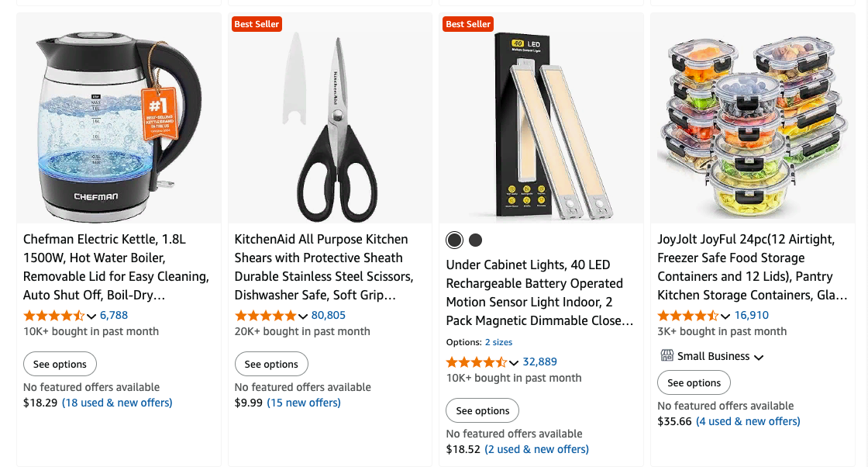The height and width of the screenshot is (467, 868).
Task: Click the Chefman kettle star rating
Action: pyautogui.click(x=53, y=316)
